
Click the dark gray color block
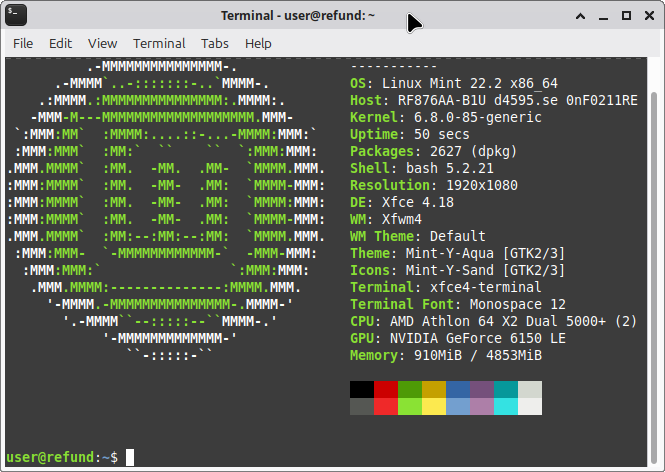[x=362, y=406]
